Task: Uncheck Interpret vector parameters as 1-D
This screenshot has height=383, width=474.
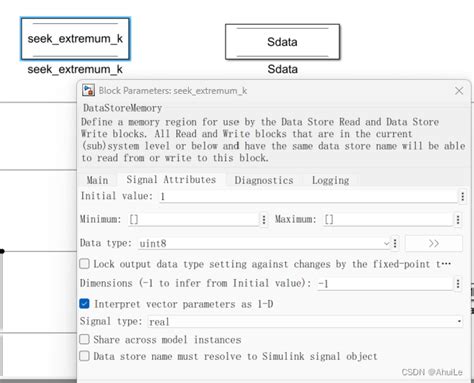Action: 84,304
